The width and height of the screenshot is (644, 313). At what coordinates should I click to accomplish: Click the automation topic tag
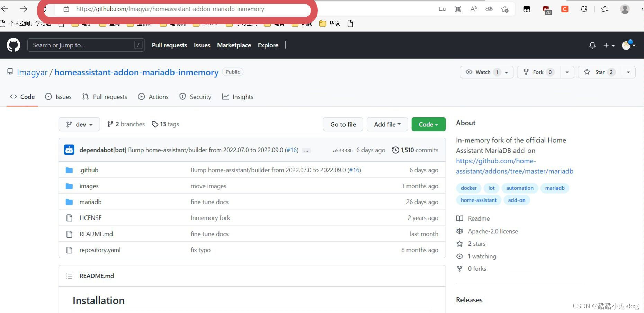point(520,188)
